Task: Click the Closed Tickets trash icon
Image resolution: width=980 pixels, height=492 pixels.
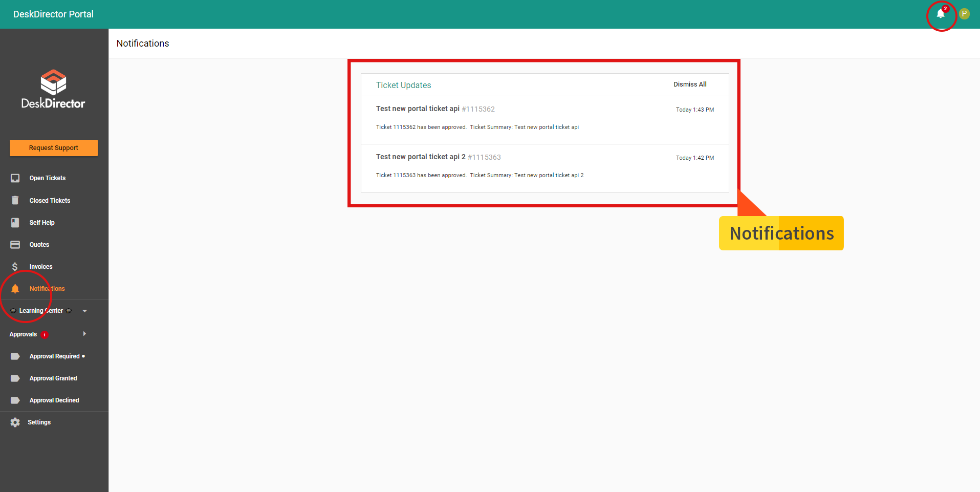Action: click(15, 200)
